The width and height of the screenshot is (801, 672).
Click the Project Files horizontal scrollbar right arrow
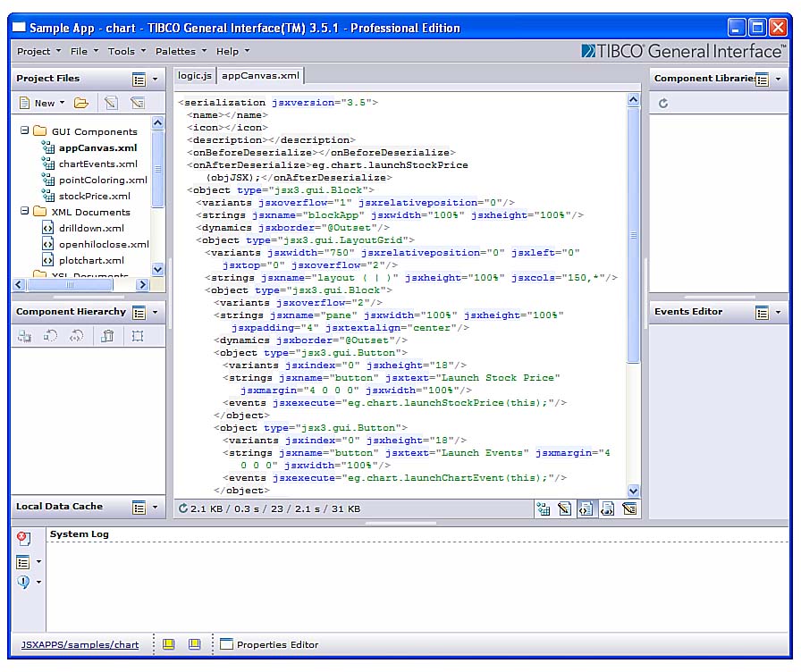(142, 284)
